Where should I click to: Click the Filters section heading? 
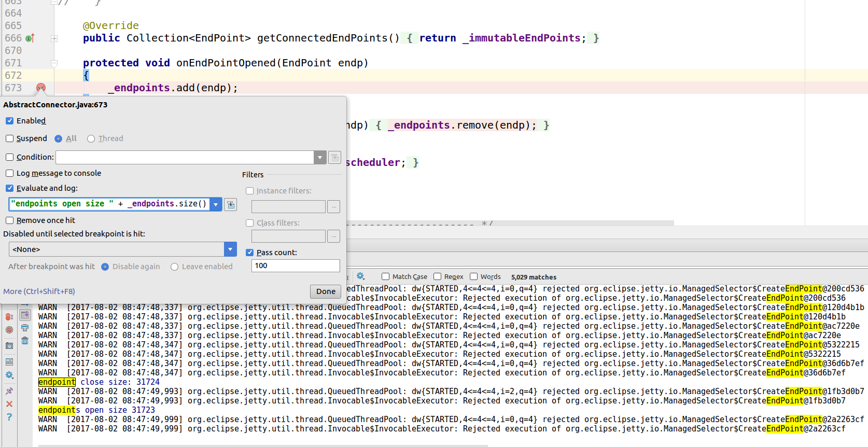253,175
